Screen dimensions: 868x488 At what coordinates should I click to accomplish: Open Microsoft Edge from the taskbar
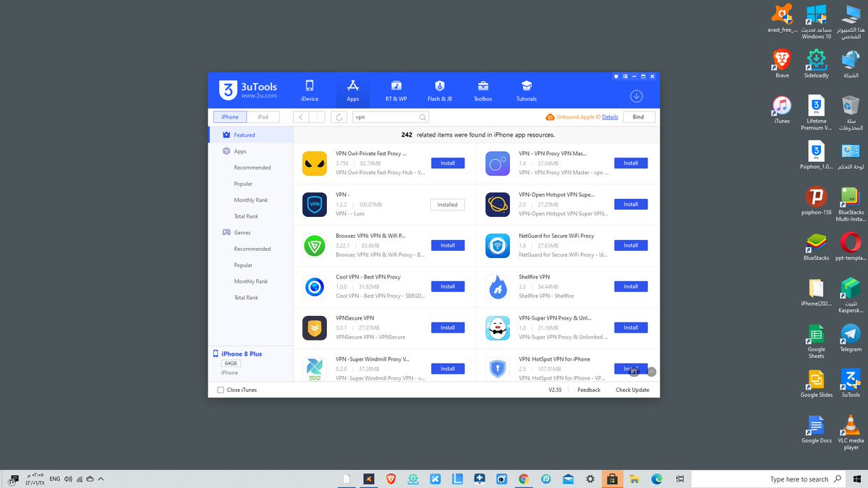(x=657, y=479)
